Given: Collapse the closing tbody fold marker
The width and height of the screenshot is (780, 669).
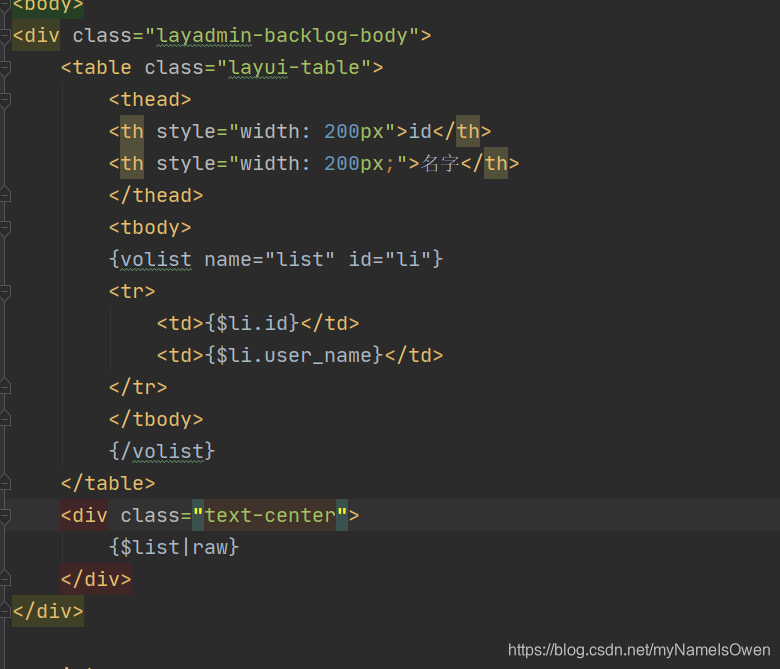Looking at the screenshot, I should 5,419.
